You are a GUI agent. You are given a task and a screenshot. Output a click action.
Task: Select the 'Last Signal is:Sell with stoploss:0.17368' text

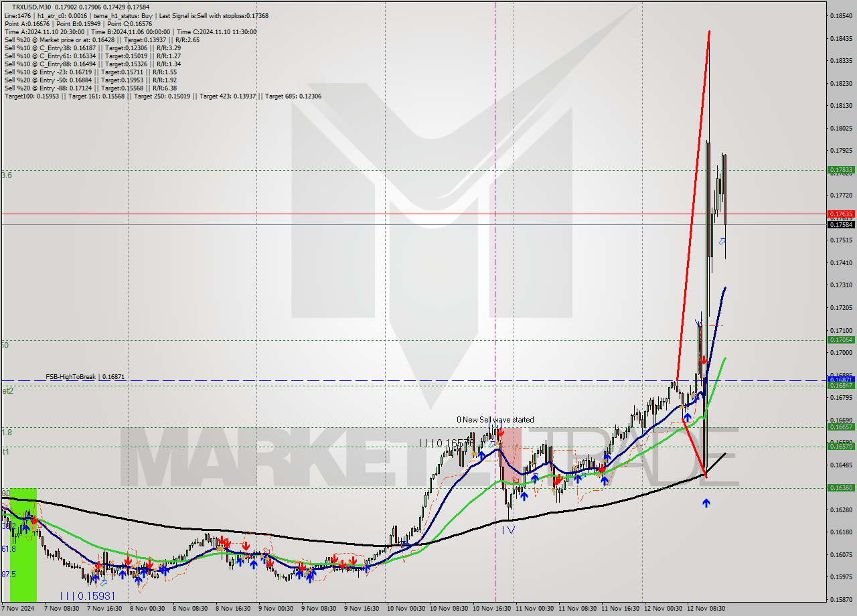[214, 15]
